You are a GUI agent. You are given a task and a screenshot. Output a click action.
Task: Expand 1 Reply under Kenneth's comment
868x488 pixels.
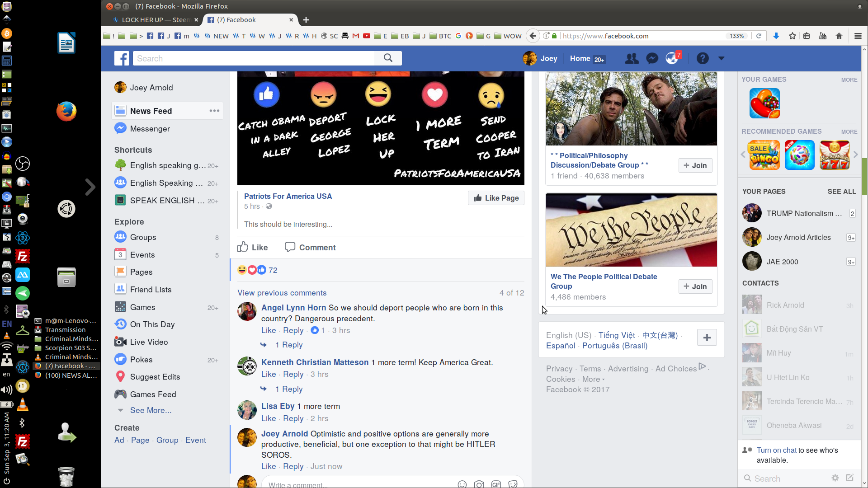point(289,389)
